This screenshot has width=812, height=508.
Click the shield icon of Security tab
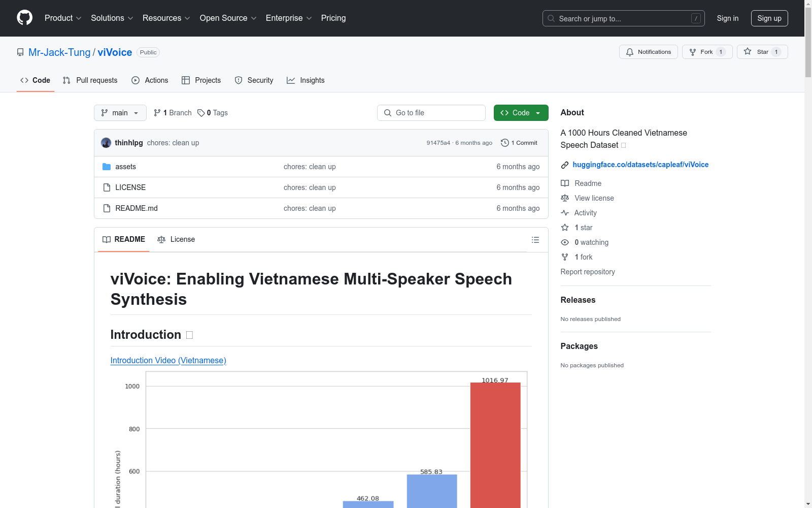coord(239,80)
